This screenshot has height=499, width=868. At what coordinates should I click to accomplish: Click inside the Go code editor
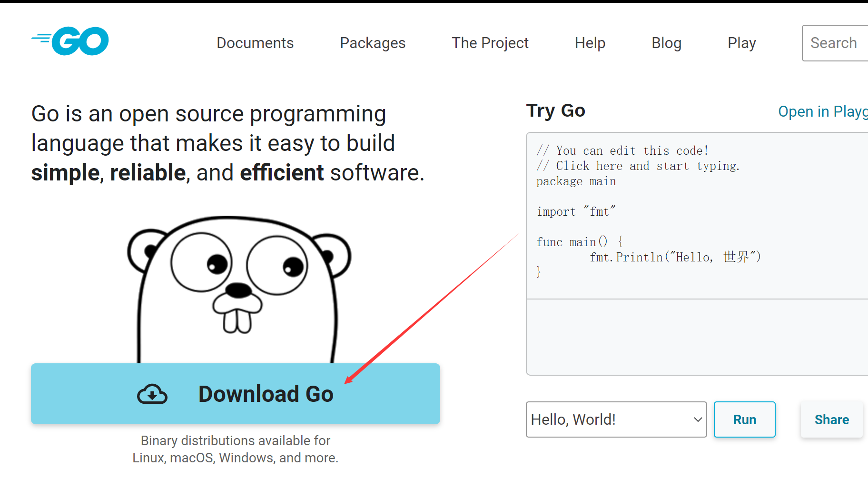[x=697, y=216]
